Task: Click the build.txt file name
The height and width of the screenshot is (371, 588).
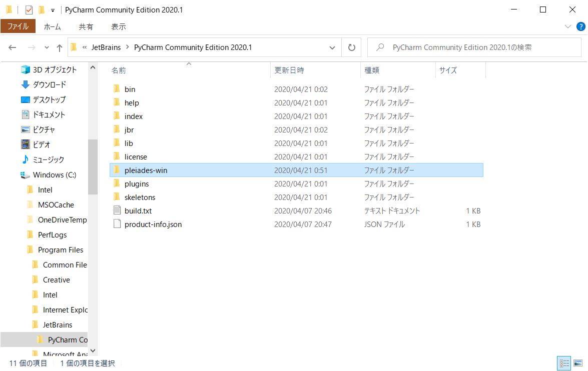Action: point(138,210)
